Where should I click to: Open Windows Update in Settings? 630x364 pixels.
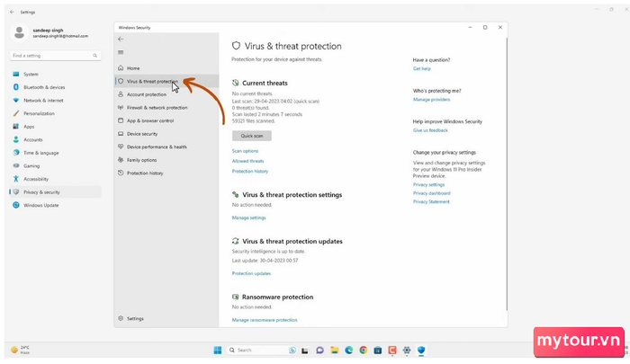pos(55,205)
